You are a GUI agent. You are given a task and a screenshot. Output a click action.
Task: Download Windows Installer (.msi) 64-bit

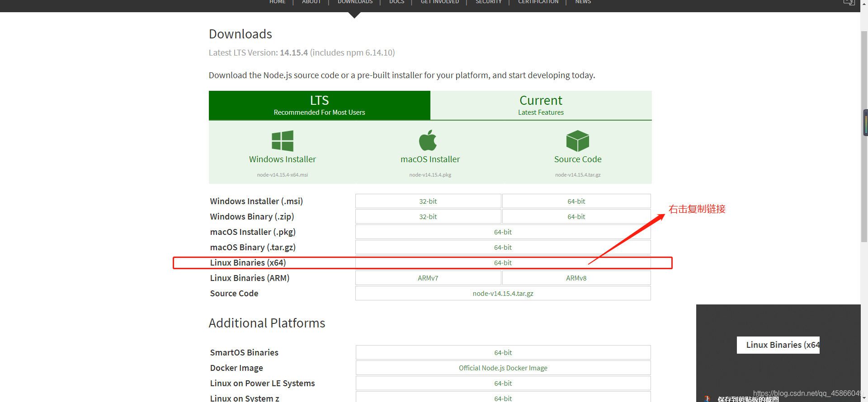(576, 201)
